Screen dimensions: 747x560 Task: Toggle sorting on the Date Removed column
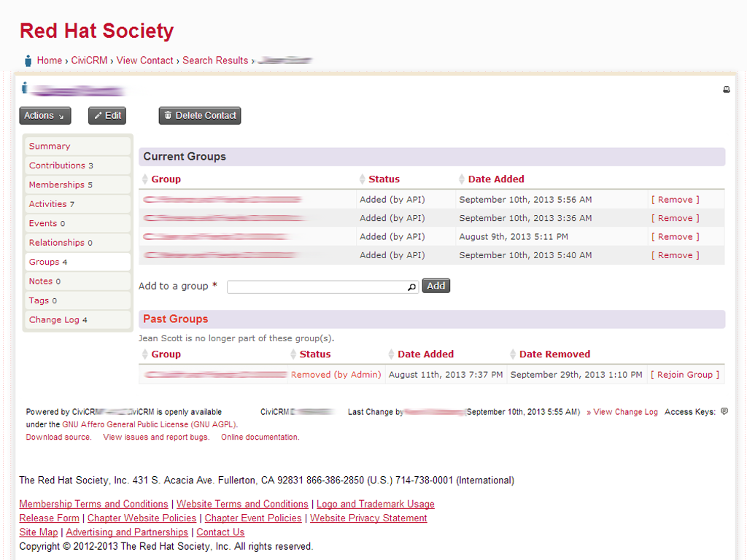pyautogui.click(x=511, y=354)
